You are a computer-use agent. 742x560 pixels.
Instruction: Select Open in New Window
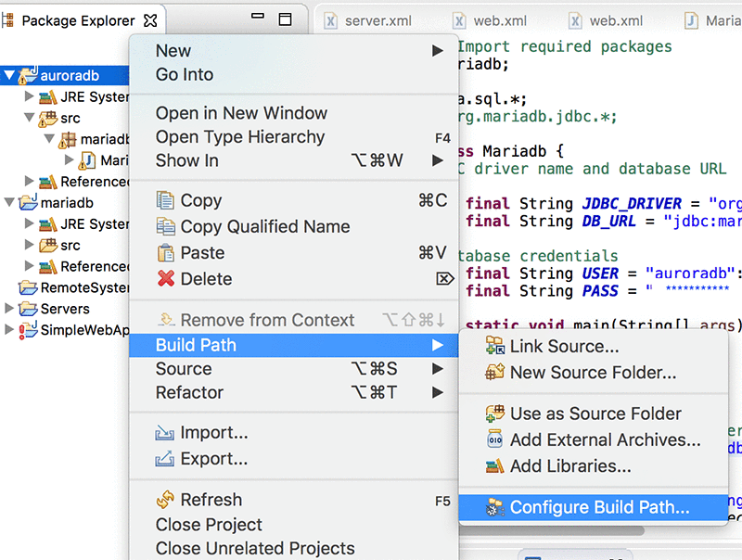[294, 113]
